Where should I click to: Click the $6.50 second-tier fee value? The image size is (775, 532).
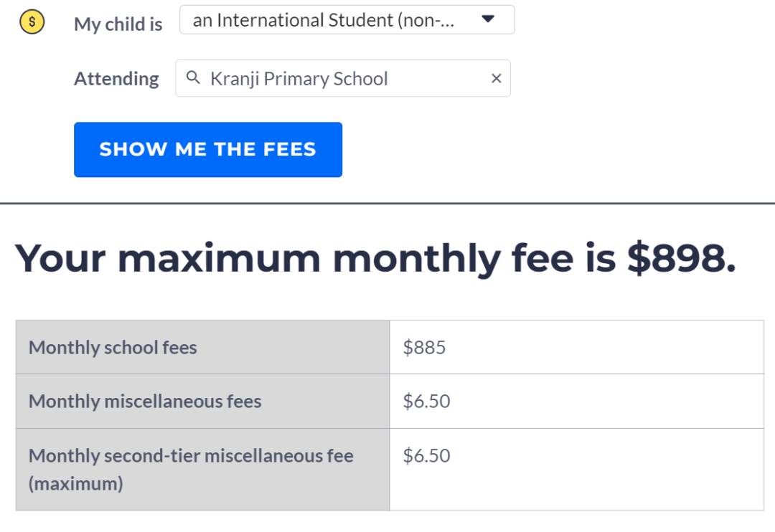point(426,456)
